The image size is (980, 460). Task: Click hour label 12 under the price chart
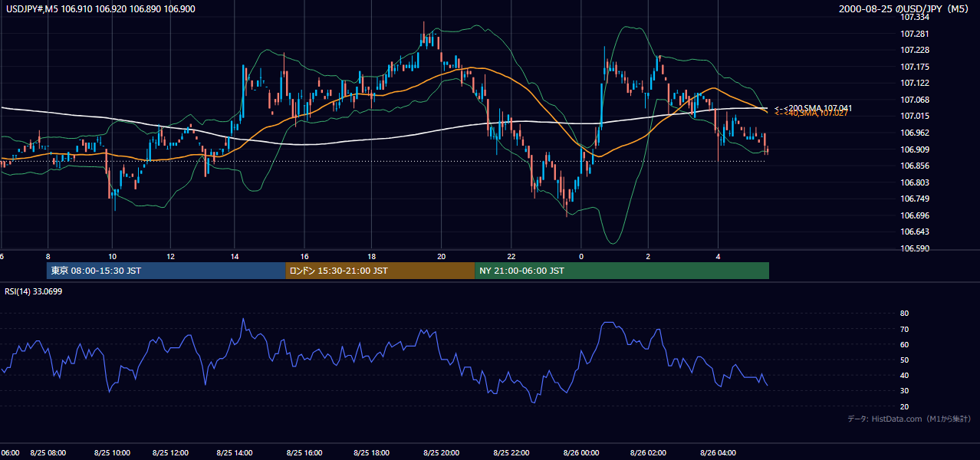170,256
